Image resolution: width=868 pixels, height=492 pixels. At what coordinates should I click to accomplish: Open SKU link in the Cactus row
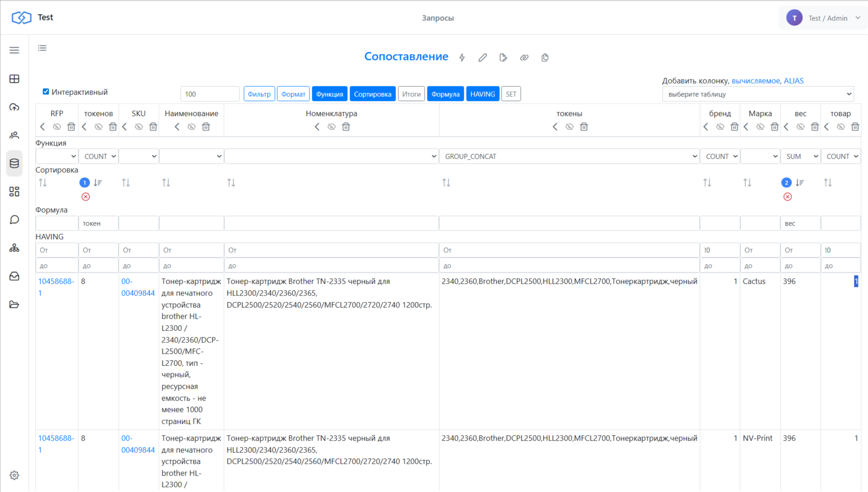point(138,287)
